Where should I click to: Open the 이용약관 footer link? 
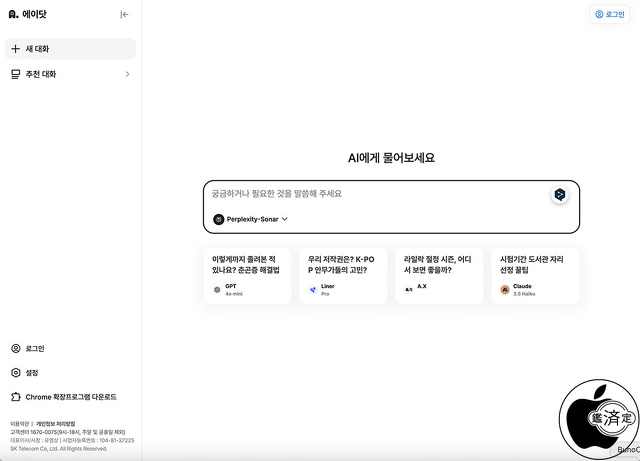[18, 424]
